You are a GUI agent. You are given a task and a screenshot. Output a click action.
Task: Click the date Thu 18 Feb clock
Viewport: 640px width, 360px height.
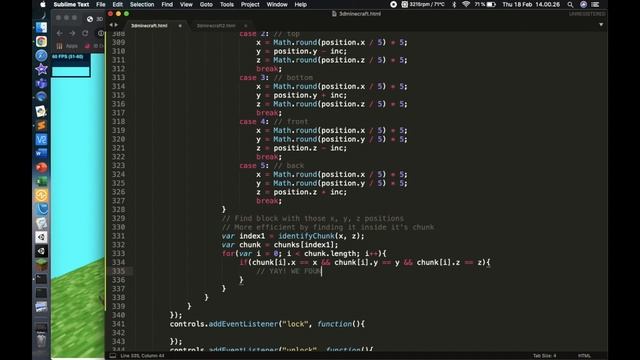pyautogui.click(x=531, y=4)
